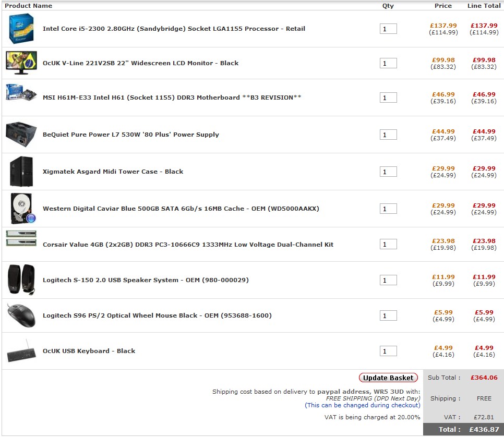Open Logitech S96 PS/2 Optical Mouse link
The width and height of the screenshot is (504, 437).
(157, 315)
